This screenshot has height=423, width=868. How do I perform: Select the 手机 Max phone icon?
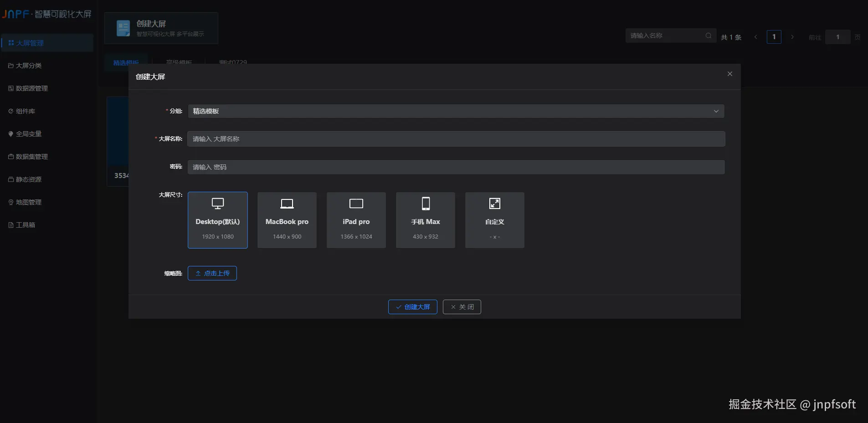pyautogui.click(x=426, y=204)
